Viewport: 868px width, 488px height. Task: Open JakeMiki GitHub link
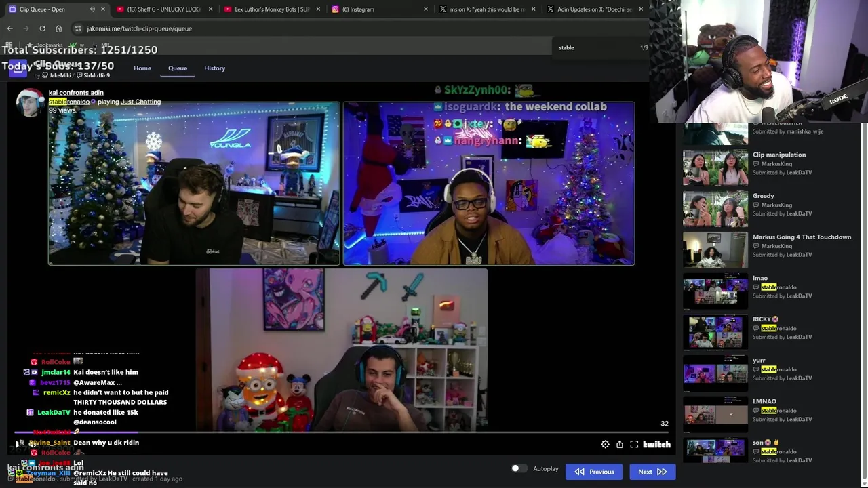point(56,75)
